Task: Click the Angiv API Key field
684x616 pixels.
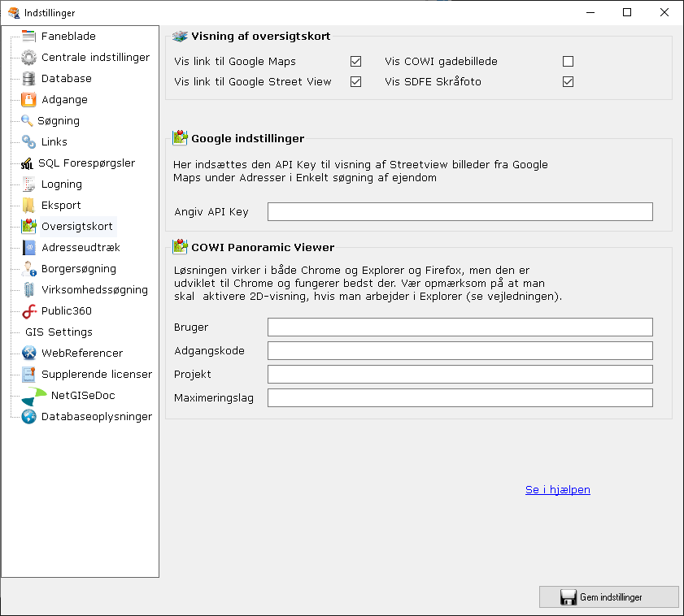Action: (x=460, y=212)
